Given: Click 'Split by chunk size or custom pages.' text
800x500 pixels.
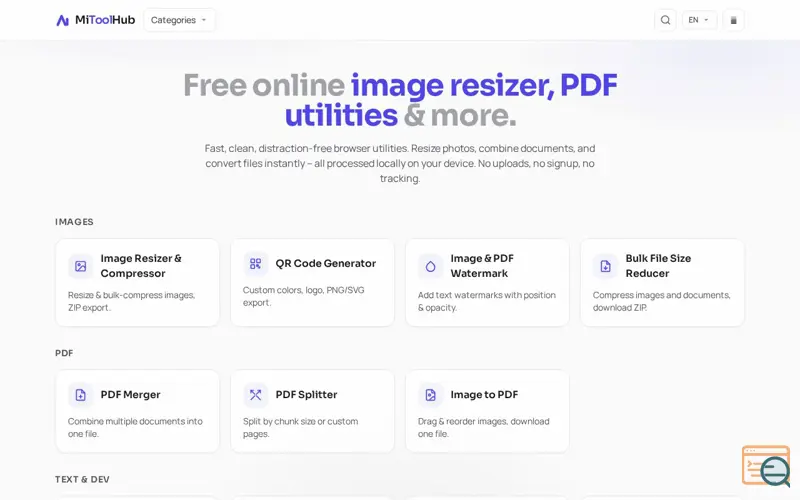Looking at the screenshot, I should pos(301,428).
